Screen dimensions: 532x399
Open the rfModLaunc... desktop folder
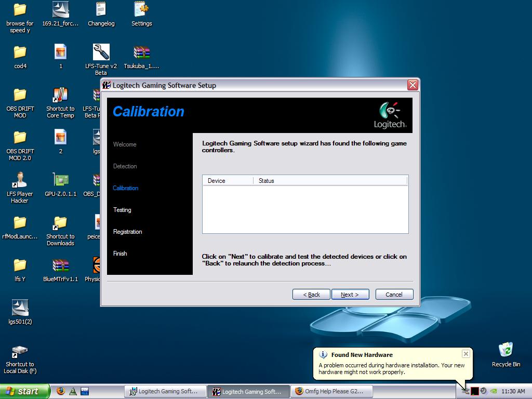coord(20,228)
